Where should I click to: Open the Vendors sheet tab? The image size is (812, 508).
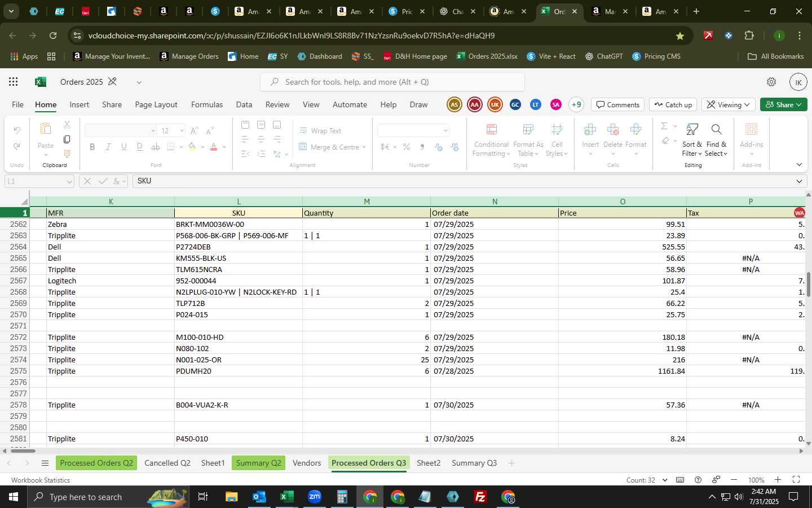coord(307,463)
